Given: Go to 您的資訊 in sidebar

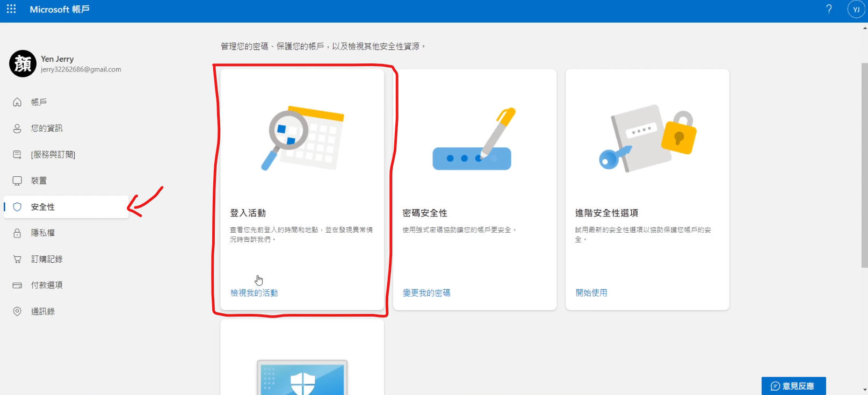Looking at the screenshot, I should pos(66,128).
